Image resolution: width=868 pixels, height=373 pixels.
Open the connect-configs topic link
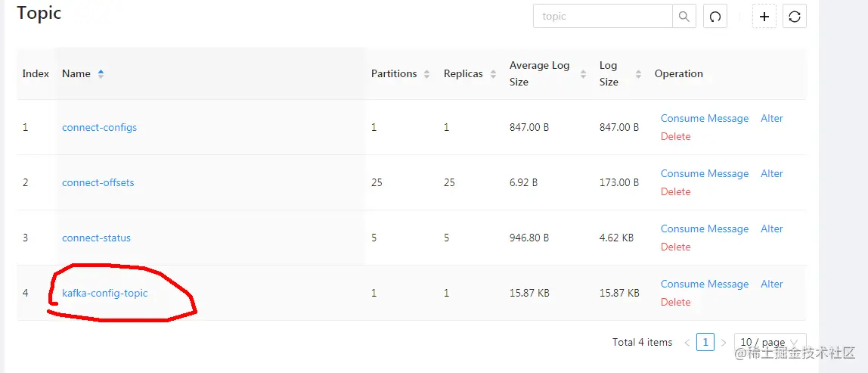click(x=99, y=127)
